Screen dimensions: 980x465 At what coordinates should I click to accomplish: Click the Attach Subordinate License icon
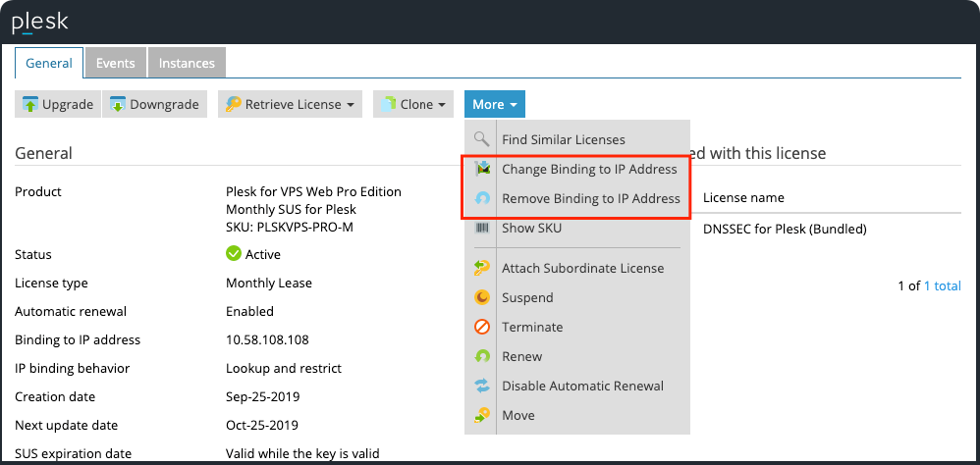481,268
